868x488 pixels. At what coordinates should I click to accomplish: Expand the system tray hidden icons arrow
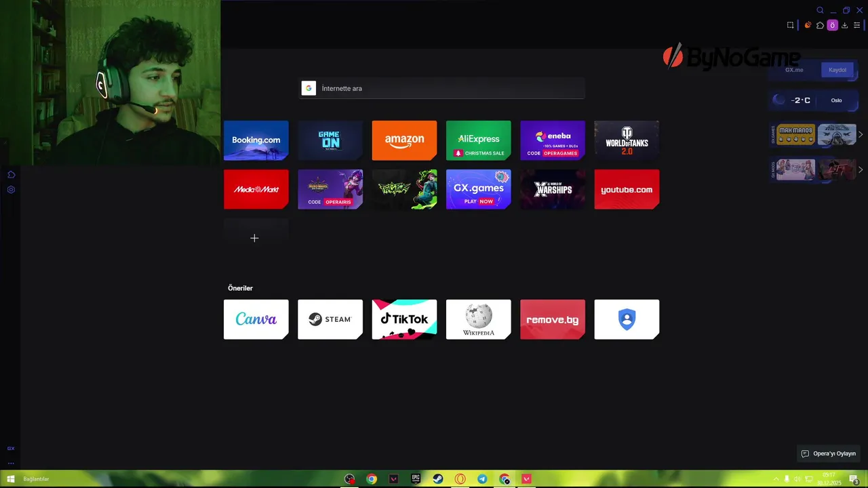coord(776,479)
